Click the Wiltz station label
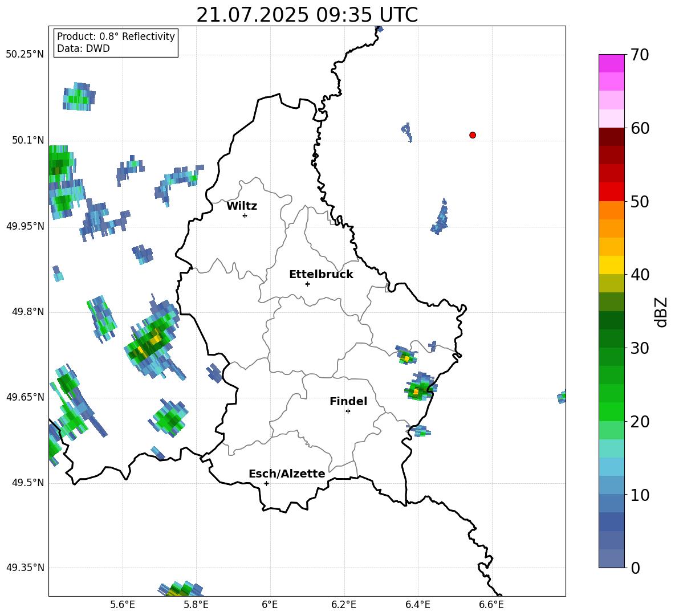Screen dimensions: 675x616 [x=242, y=206]
